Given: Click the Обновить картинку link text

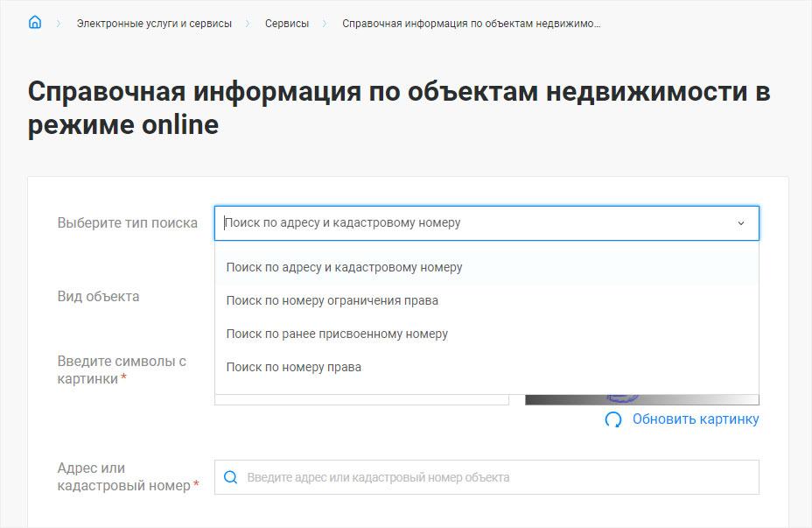Looking at the screenshot, I should click(x=696, y=419).
